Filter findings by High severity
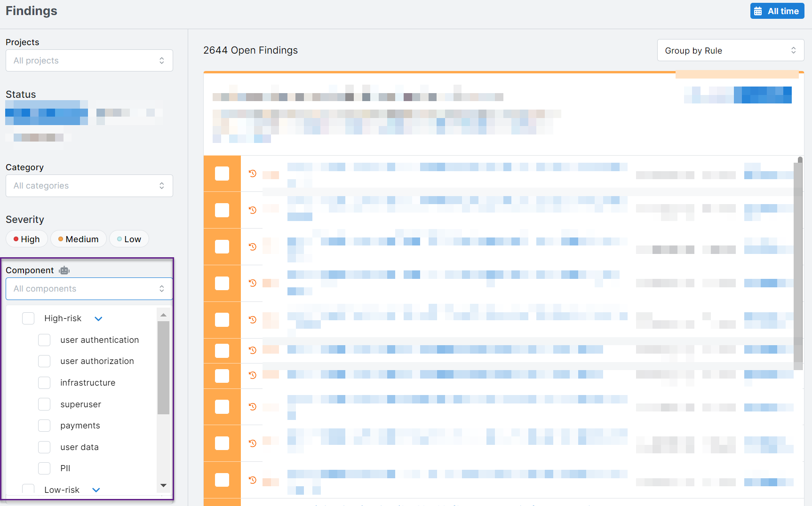This screenshot has height=506, width=812. (26, 239)
